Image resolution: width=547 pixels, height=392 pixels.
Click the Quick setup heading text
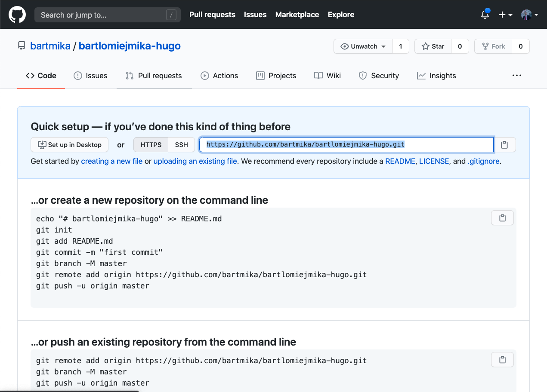[161, 127]
